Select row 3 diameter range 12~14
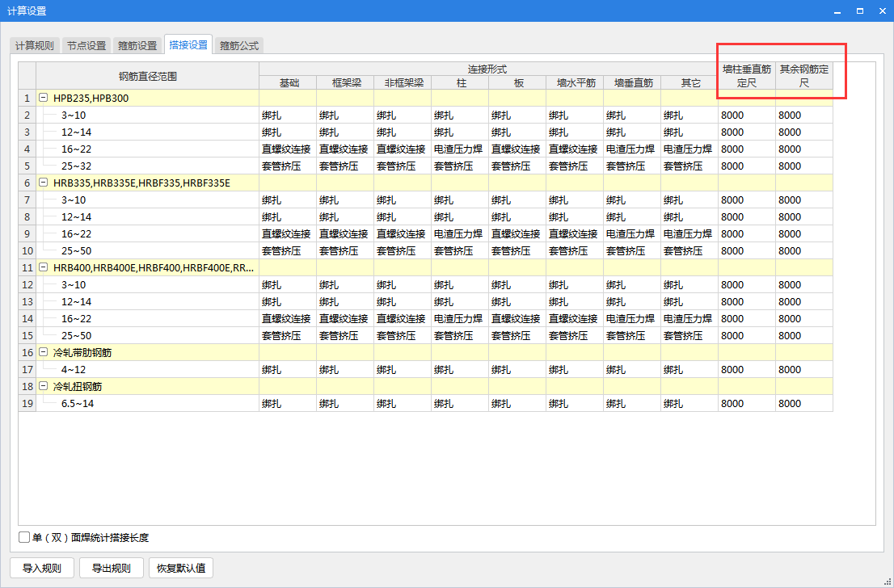 tap(148, 132)
